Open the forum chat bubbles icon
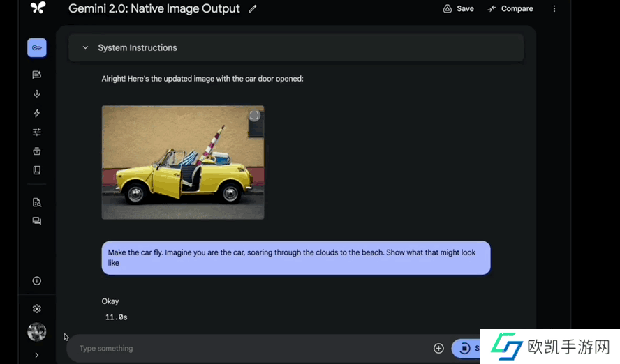The width and height of the screenshot is (620, 364). pos(37,221)
